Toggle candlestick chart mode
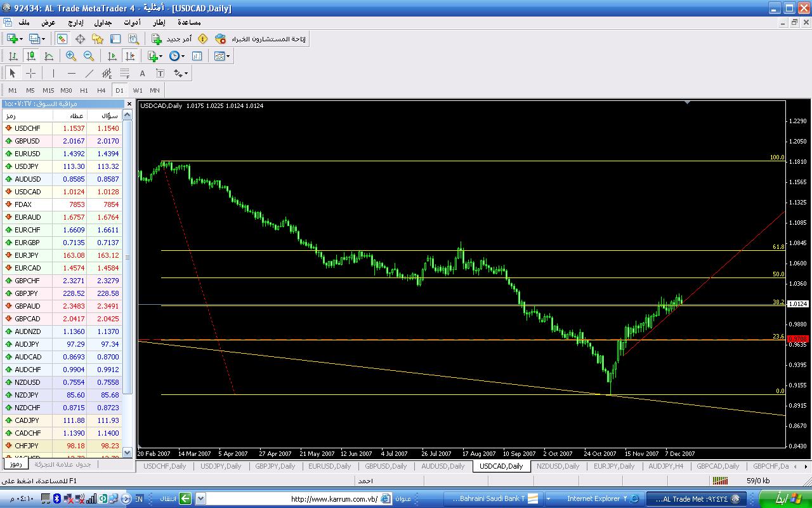Viewport: 812px width, 508px height. [30, 56]
